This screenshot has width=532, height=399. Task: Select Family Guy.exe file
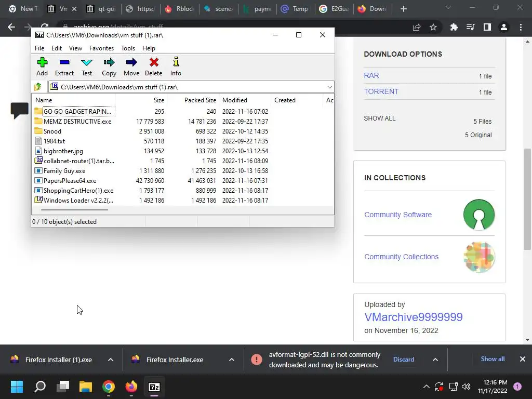182,171
